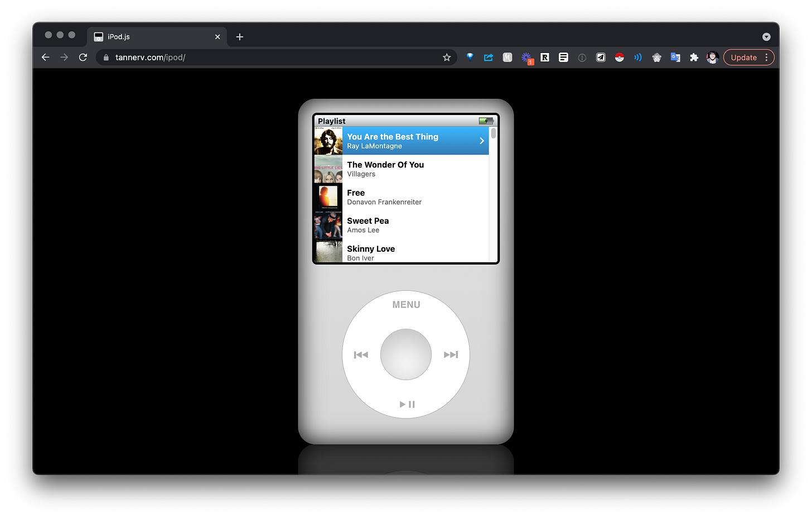Viewport: 812px width, 518px height.
Task: Open the monkey face extension
Action: [657, 57]
